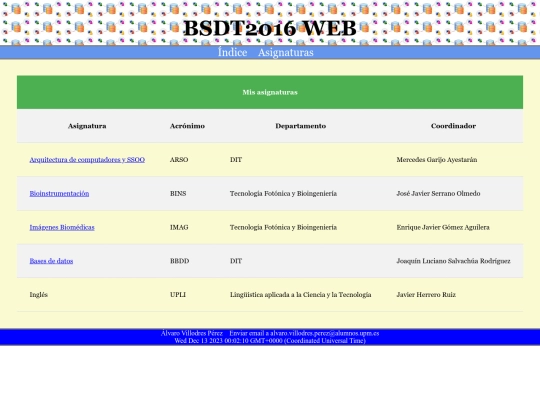Open the Bases de datos link
The height and width of the screenshot is (405, 540).
coord(51,261)
